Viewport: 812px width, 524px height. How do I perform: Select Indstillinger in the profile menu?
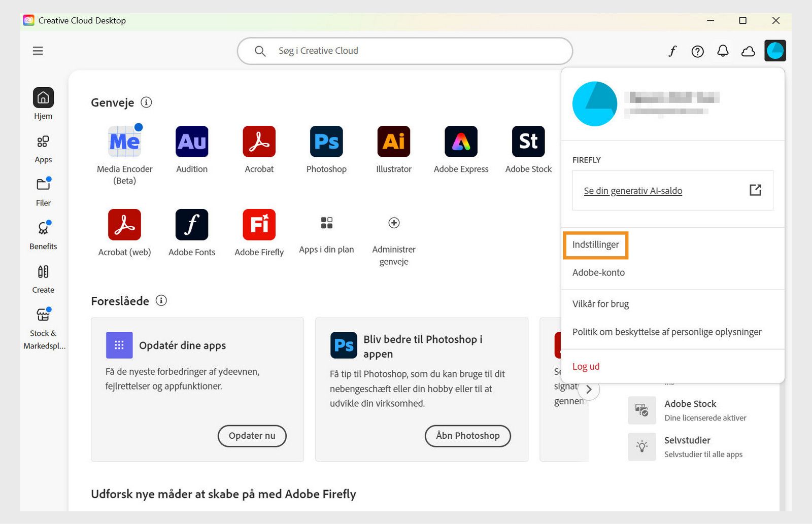[596, 244]
